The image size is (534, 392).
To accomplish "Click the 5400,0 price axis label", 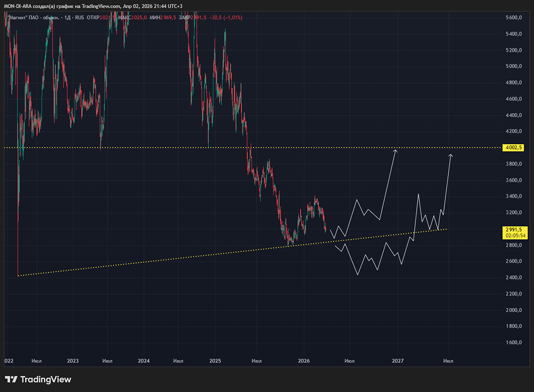I will pos(514,34).
